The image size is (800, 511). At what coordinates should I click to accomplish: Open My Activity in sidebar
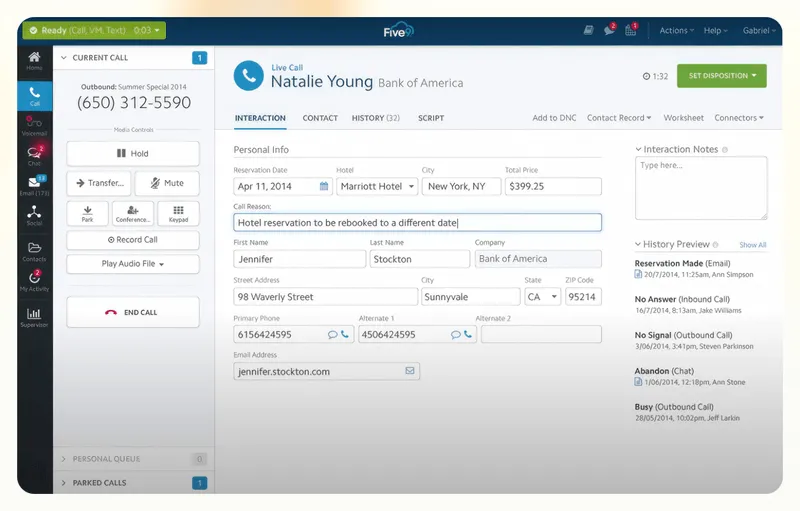34,282
